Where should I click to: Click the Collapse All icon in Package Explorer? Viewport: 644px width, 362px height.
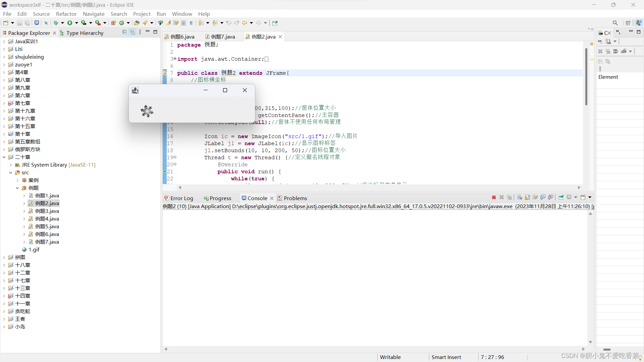pos(124,32)
